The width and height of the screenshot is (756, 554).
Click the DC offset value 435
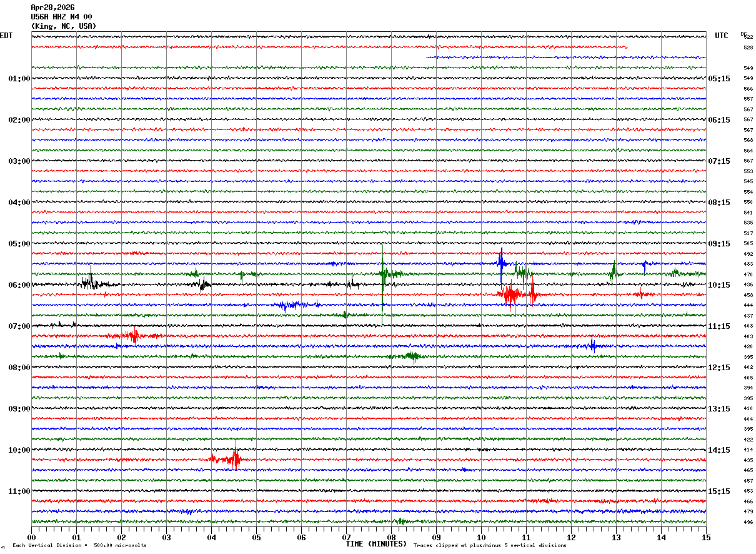748,460
